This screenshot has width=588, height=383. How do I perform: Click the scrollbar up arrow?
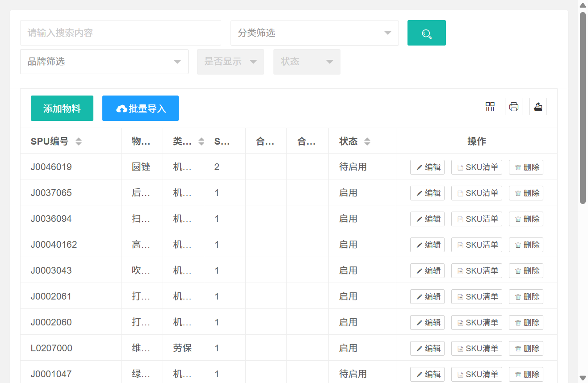(x=583, y=4)
